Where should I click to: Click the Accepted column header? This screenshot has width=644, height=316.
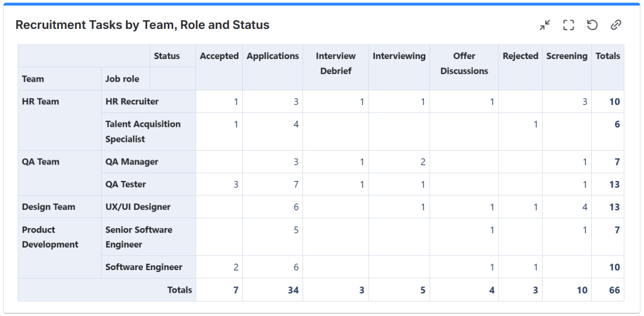pyautogui.click(x=219, y=56)
